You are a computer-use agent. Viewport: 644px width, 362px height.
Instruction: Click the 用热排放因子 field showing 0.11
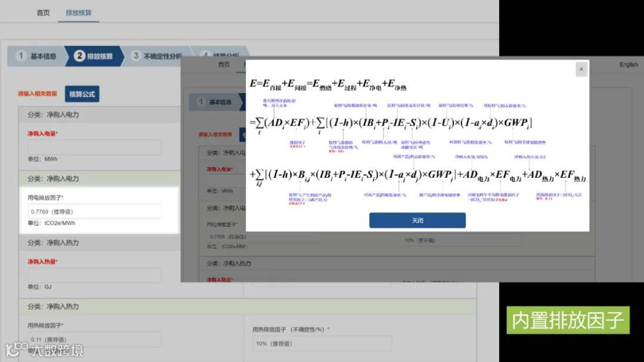click(94, 339)
